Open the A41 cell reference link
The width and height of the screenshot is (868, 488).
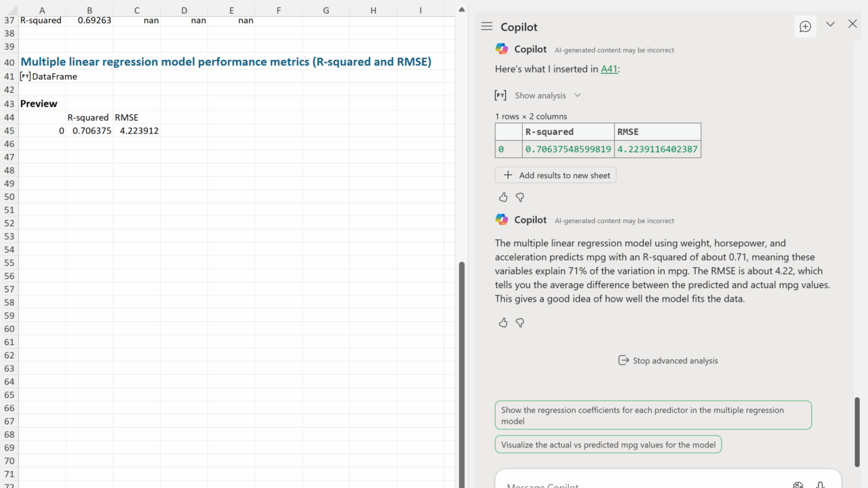[x=609, y=69]
